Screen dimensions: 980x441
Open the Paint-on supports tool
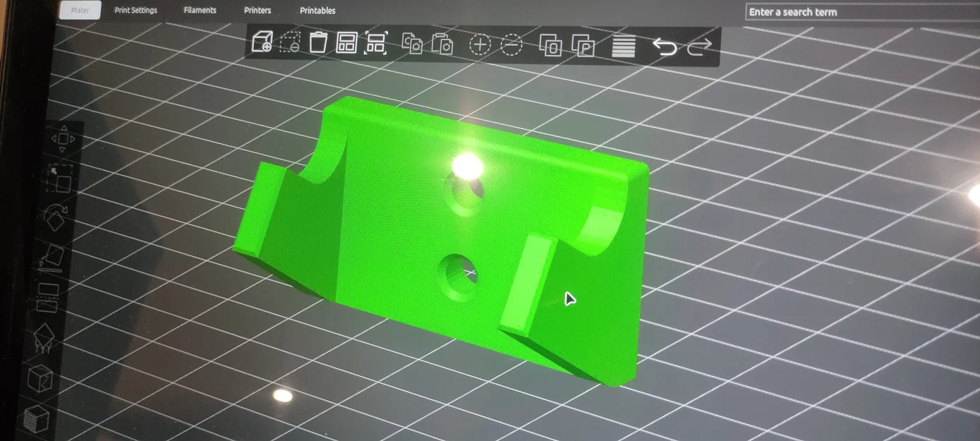click(x=43, y=337)
